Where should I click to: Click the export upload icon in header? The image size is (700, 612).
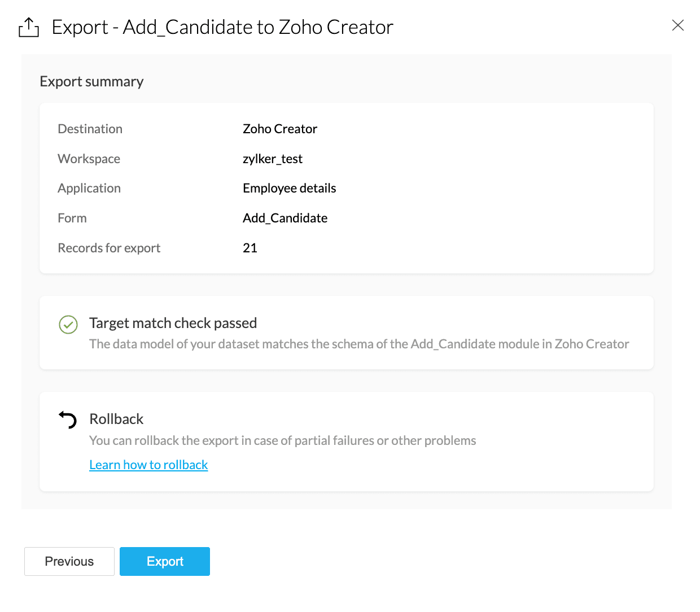click(x=29, y=27)
